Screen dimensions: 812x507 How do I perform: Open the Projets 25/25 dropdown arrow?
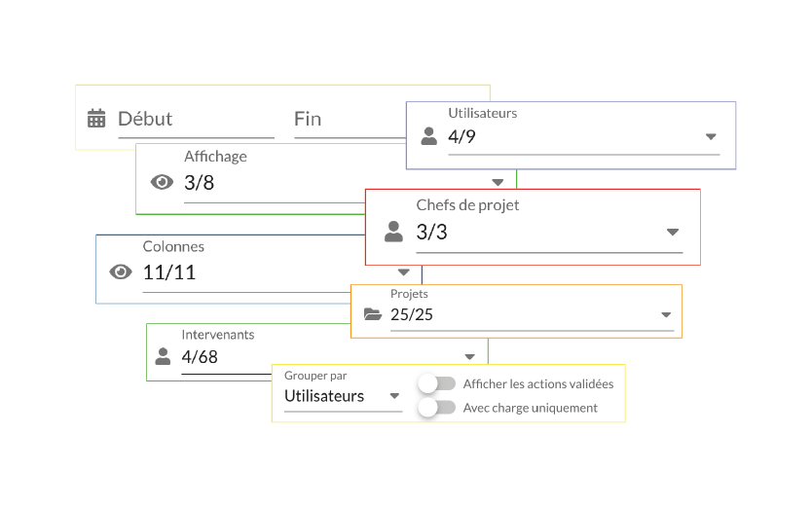point(667,314)
